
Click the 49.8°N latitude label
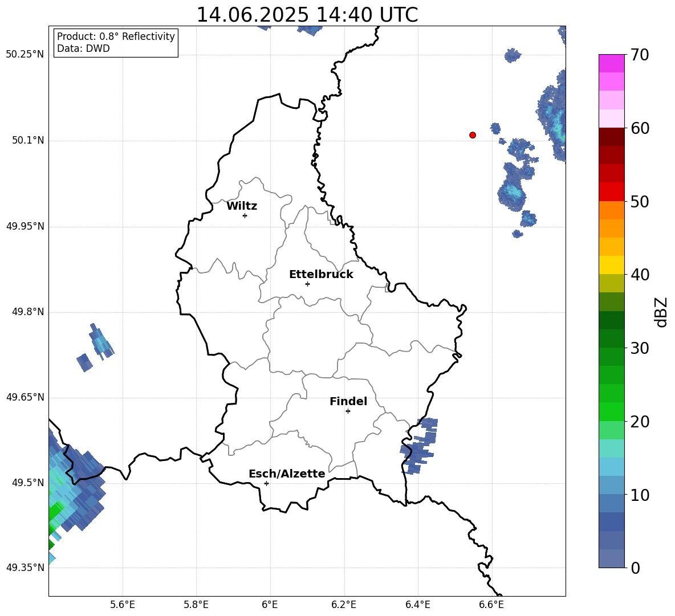click(28, 312)
